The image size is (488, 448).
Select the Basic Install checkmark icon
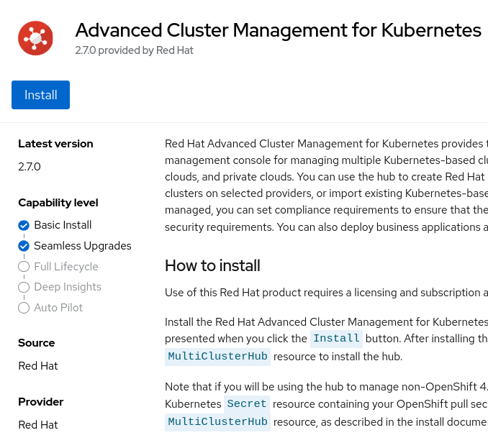coord(24,225)
